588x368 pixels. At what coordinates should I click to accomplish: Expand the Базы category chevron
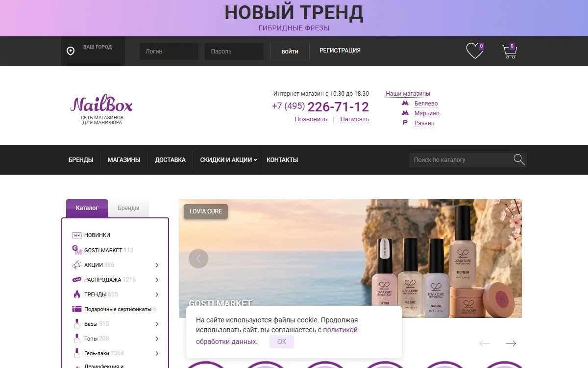click(157, 324)
